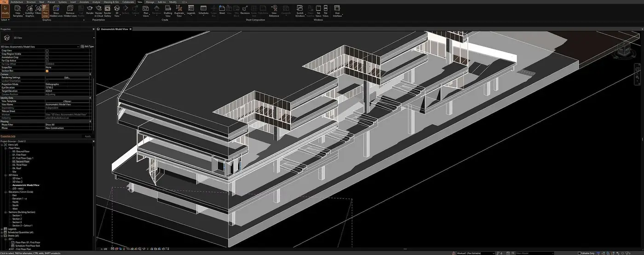This screenshot has height=255, width=644.
Task: Uncheck the Section Box checkbox
Action: [47, 71]
